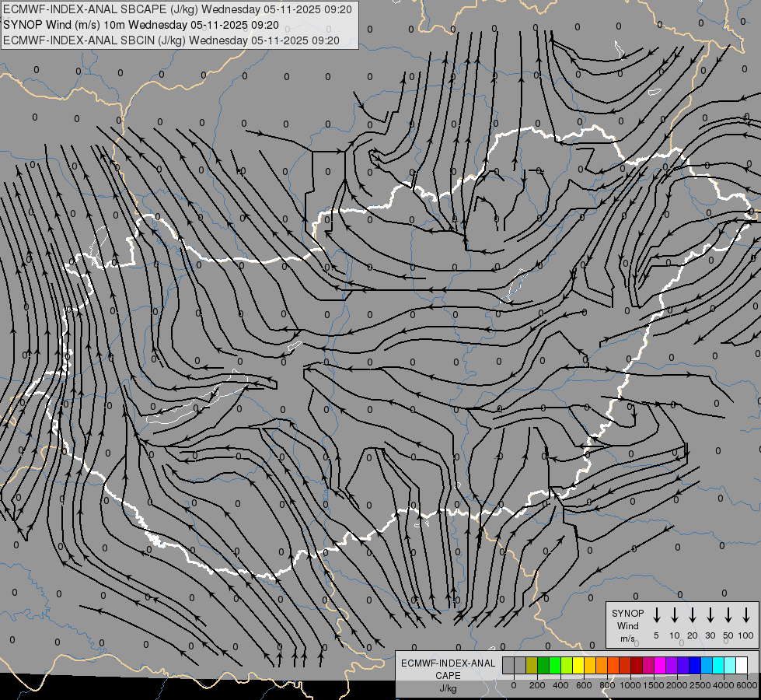Viewport: 761px width, 700px height.
Task: Click the SBCAPE title line in header
Action: (177, 9)
